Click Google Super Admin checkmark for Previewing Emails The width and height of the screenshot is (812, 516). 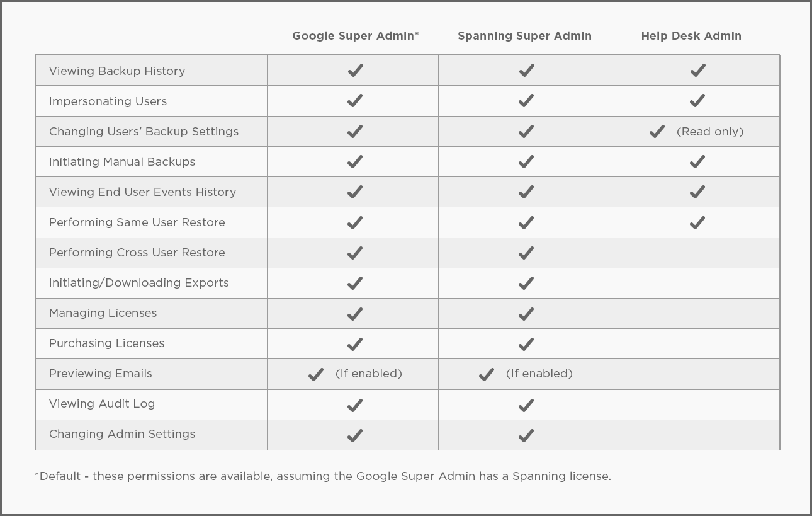315,374
